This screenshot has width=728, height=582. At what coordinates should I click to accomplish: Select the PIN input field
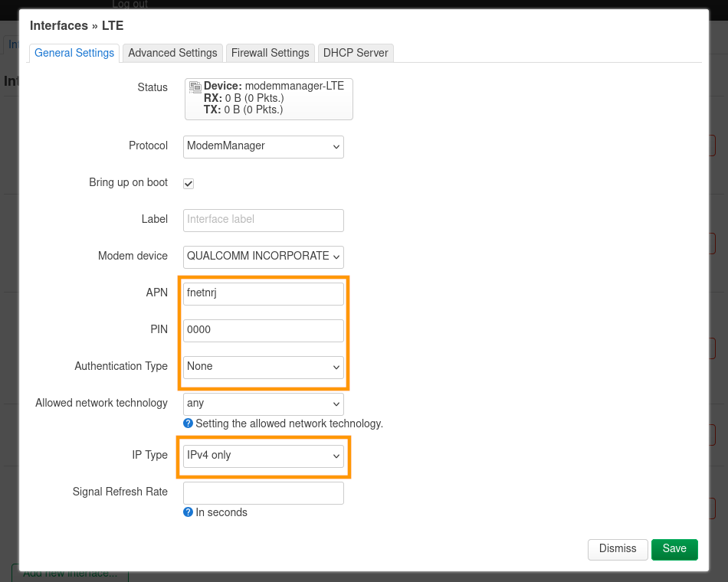(264, 330)
